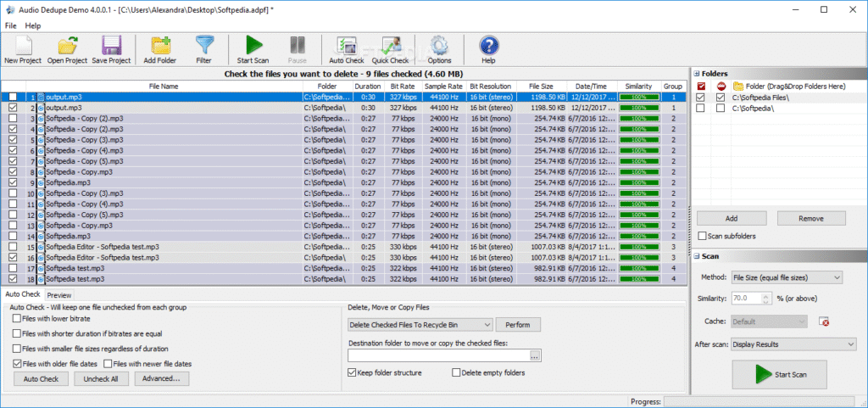Screen dimensions: 868x408
Task: Enable Files with lower bitrate checkbox
Action: [x=17, y=318]
